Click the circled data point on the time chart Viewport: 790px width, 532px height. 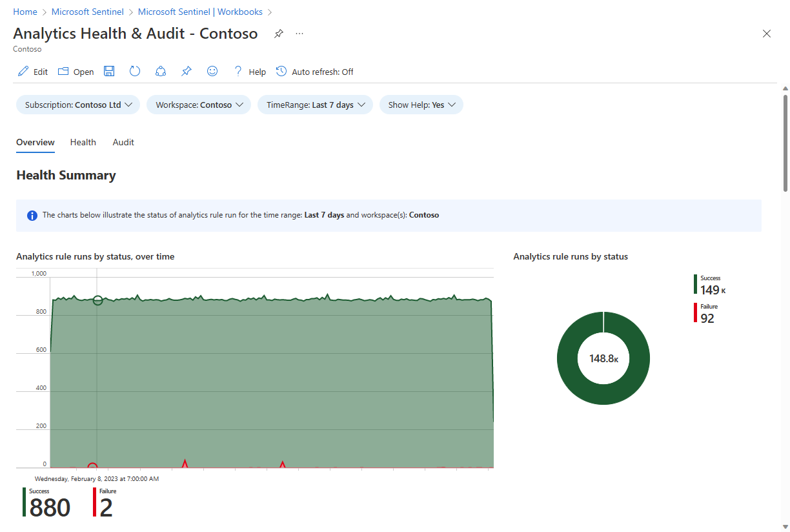tap(98, 300)
